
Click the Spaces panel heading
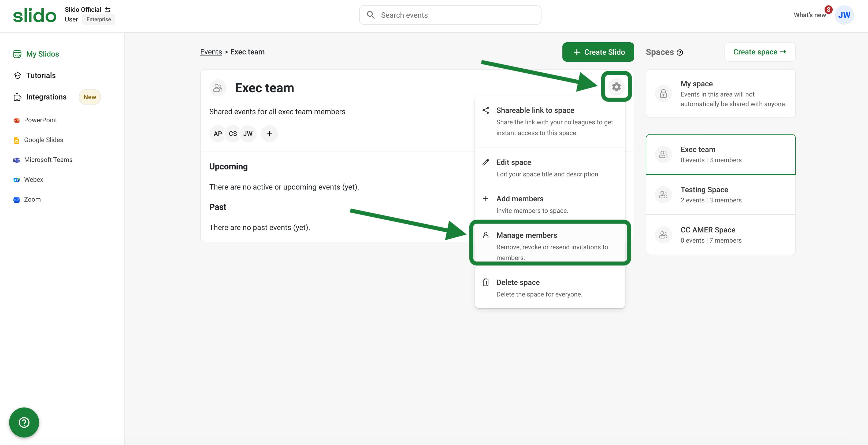click(x=659, y=52)
